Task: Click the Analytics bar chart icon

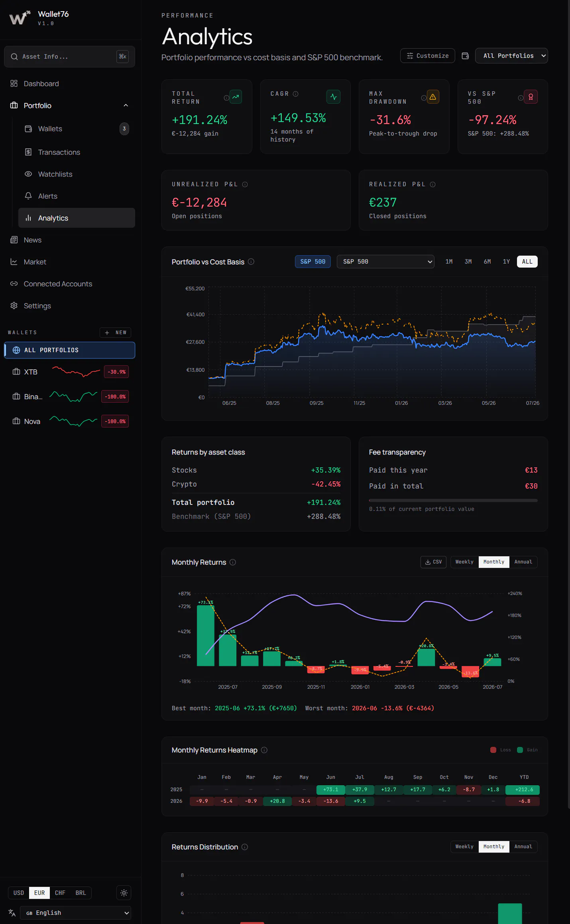Action: (x=28, y=218)
